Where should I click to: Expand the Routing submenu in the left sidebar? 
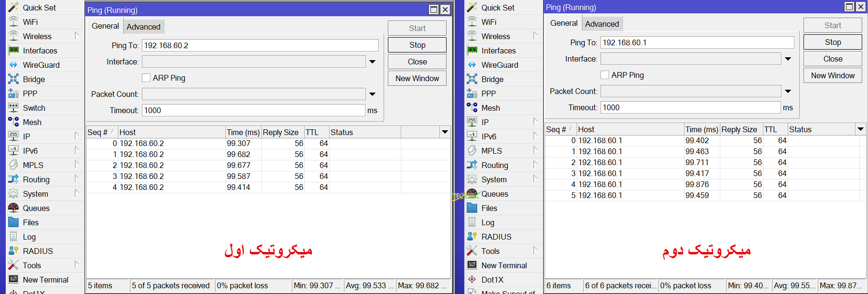76,179
